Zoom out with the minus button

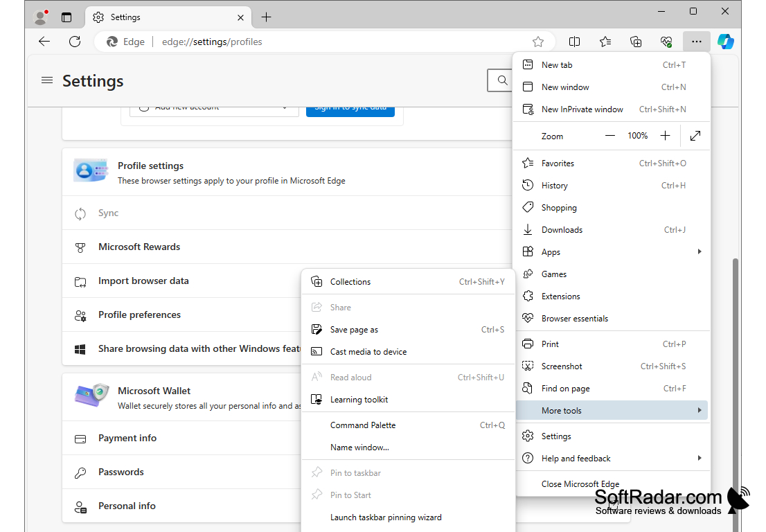click(610, 136)
